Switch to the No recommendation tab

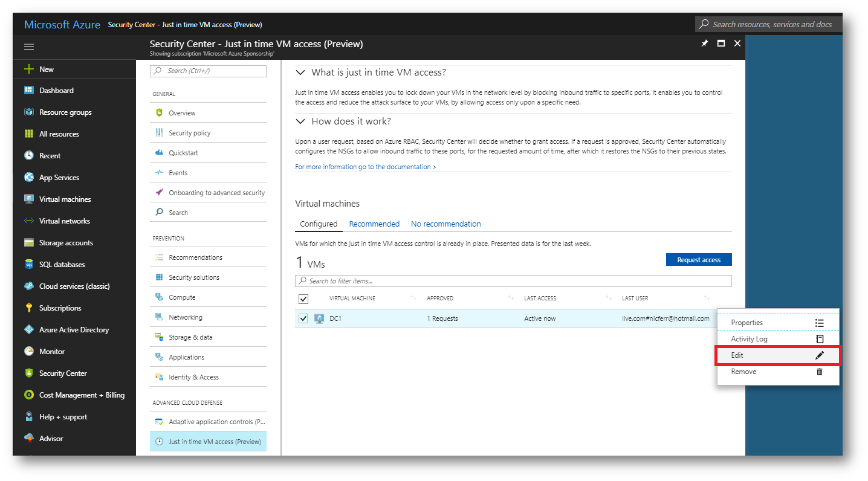446,224
